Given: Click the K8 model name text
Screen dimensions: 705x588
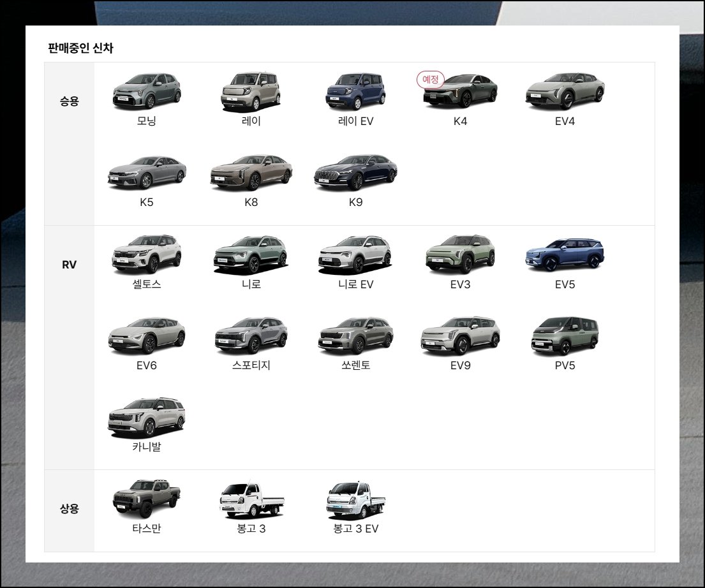Looking at the screenshot, I should (x=251, y=202).
